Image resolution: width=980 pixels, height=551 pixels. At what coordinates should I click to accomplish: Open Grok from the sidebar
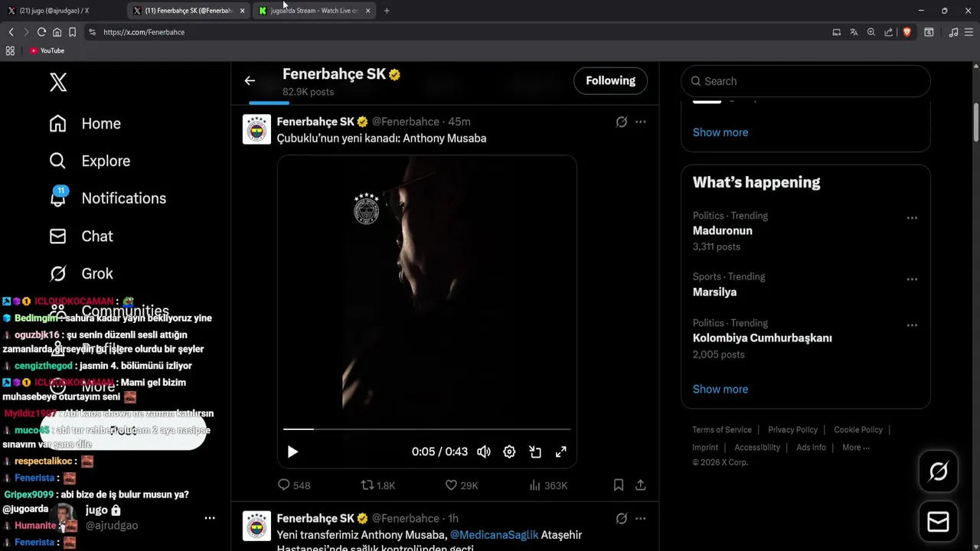pyautogui.click(x=80, y=273)
